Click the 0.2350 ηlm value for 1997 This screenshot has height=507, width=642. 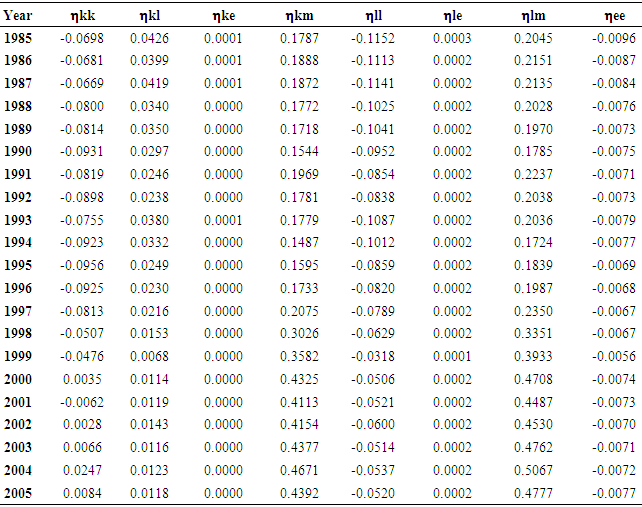(533, 311)
